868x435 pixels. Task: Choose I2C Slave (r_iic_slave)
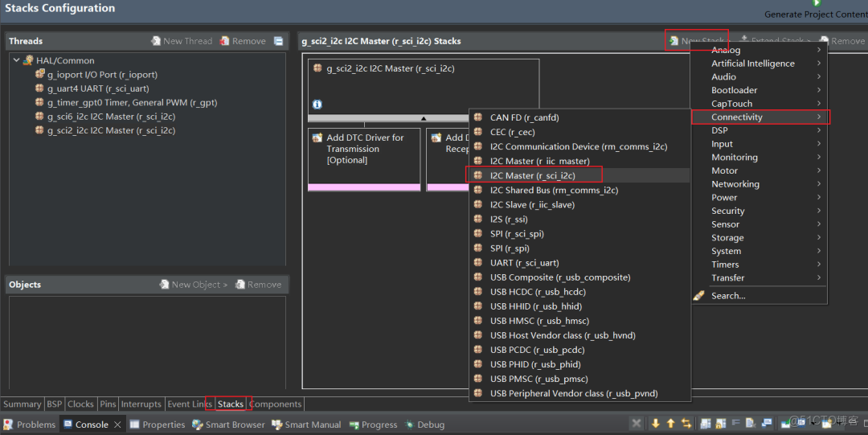579,204
